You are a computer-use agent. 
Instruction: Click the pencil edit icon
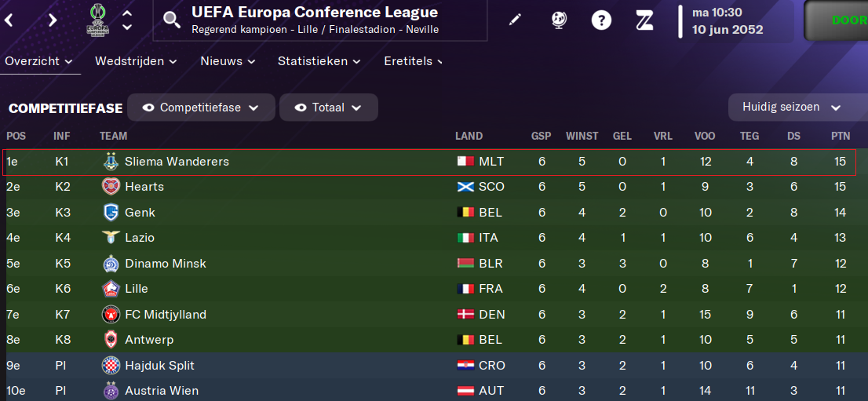[x=515, y=20]
